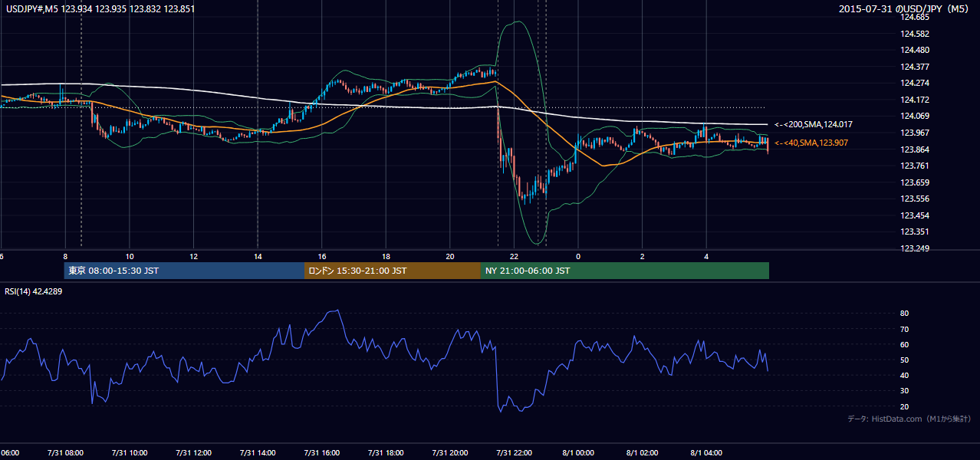
Task: Click price axis label 123.761
Action: pos(916,166)
